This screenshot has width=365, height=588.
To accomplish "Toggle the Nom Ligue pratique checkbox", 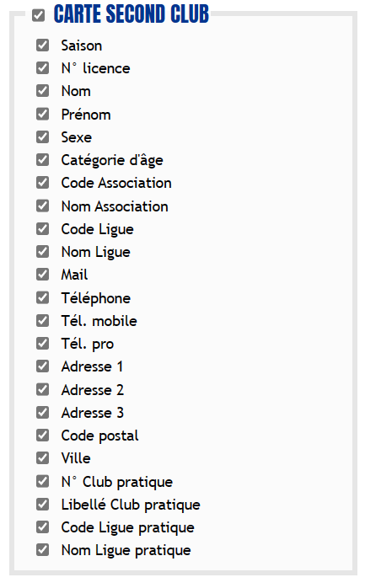I will pyautogui.click(x=43, y=550).
